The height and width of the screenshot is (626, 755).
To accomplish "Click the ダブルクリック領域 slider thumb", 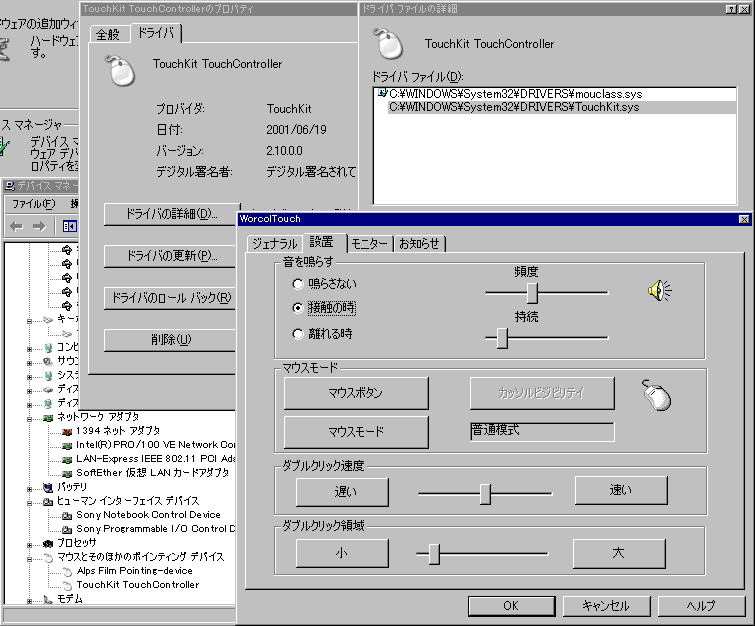I will 434,554.
